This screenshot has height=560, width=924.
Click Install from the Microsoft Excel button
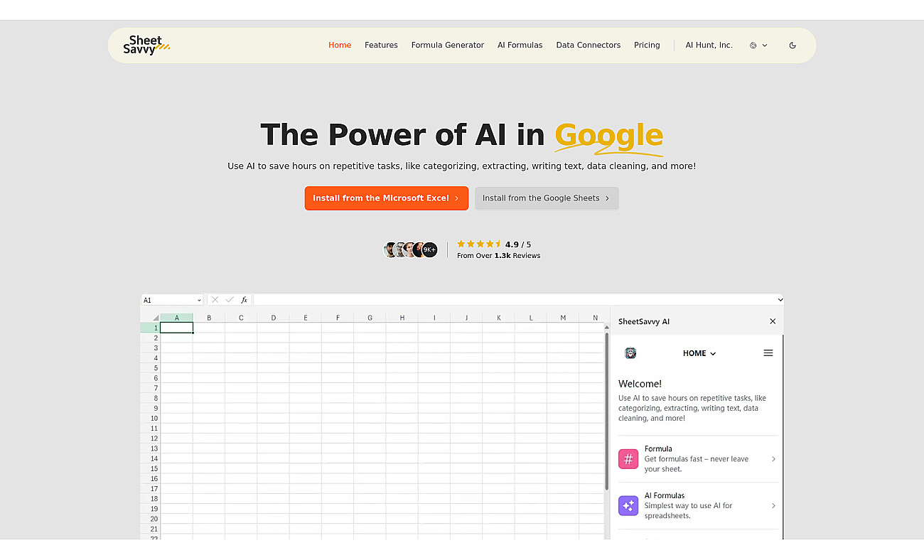click(x=387, y=198)
